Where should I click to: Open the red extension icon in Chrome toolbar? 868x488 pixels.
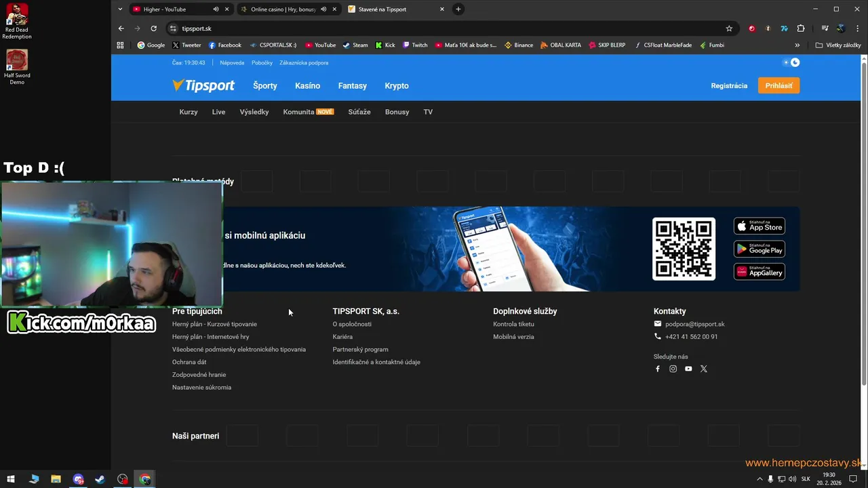751,28
